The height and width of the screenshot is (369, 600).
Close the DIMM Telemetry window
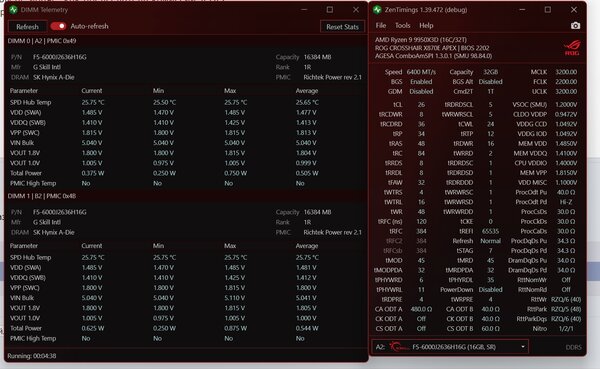click(x=356, y=10)
